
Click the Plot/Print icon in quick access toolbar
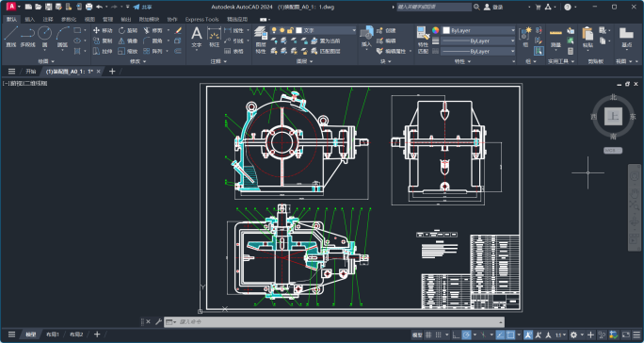point(89,7)
